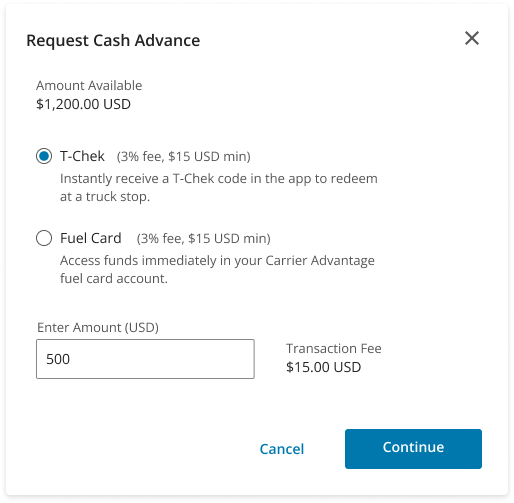
Task: Hit the blue Continue button
Action: tap(413, 449)
